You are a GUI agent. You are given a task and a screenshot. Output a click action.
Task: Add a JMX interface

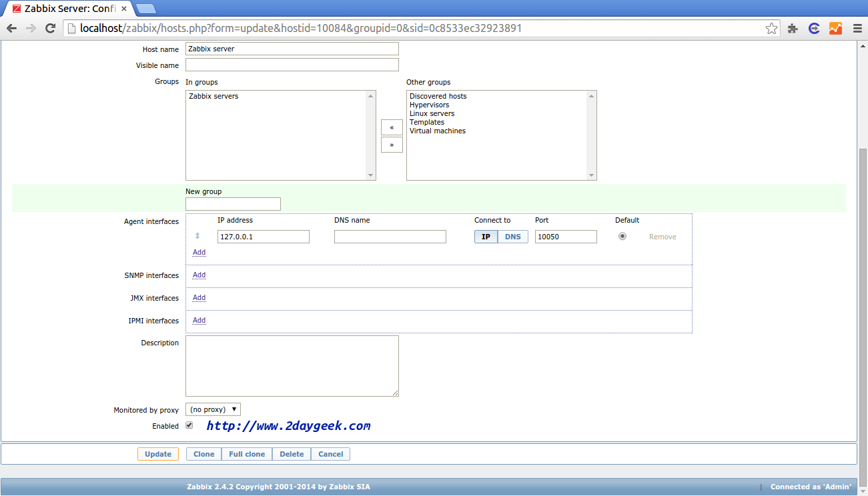199,297
